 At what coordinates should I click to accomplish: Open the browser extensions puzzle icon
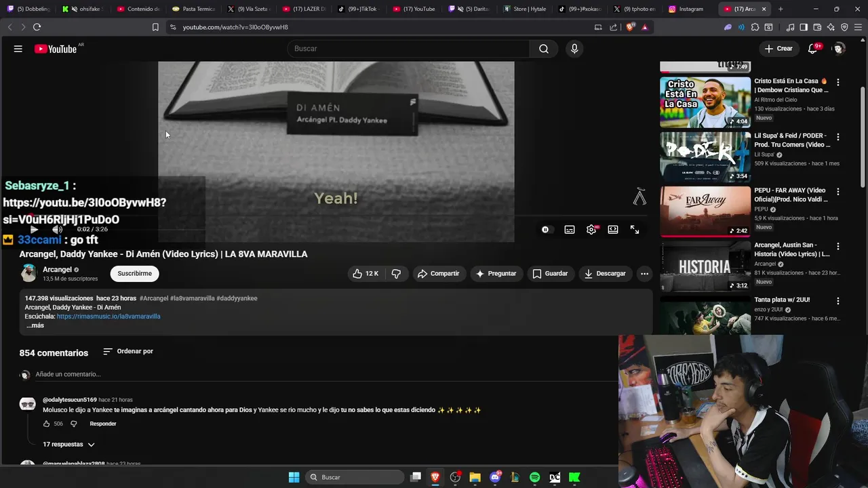point(755,27)
